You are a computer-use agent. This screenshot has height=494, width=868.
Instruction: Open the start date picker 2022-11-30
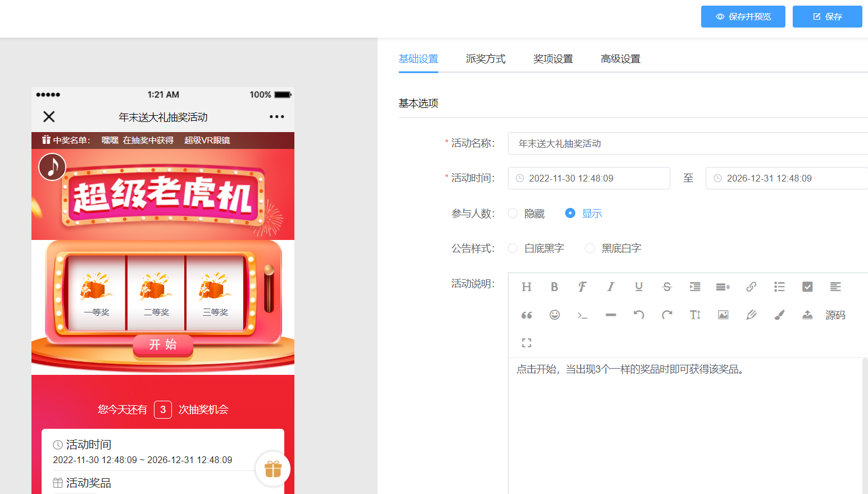click(x=589, y=178)
